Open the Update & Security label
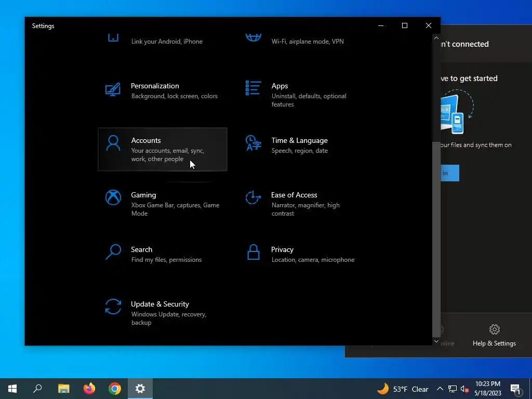This screenshot has width=532, height=399. (160, 304)
